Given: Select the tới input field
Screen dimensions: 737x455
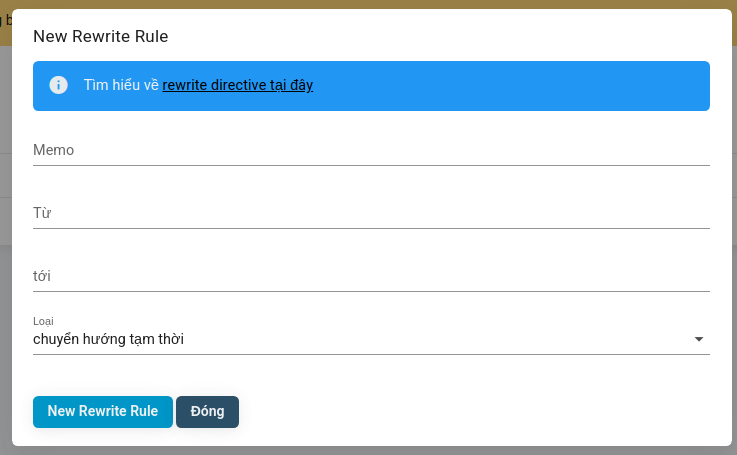Looking at the screenshot, I should pos(371,276).
